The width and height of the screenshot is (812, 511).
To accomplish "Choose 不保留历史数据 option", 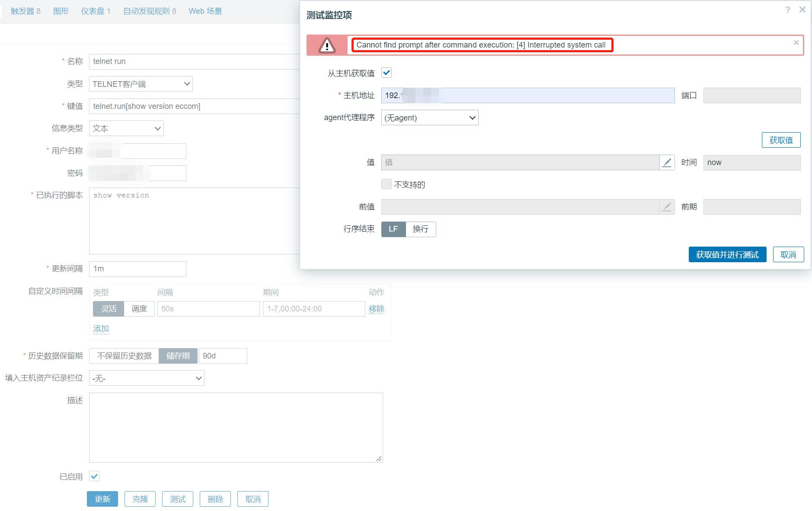I will click(x=124, y=356).
